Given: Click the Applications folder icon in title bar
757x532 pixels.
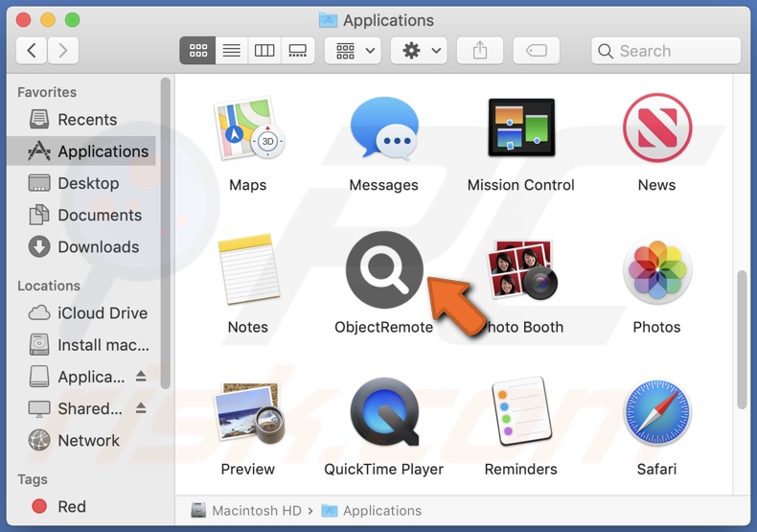Looking at the screenshot, I should (329, 20).
